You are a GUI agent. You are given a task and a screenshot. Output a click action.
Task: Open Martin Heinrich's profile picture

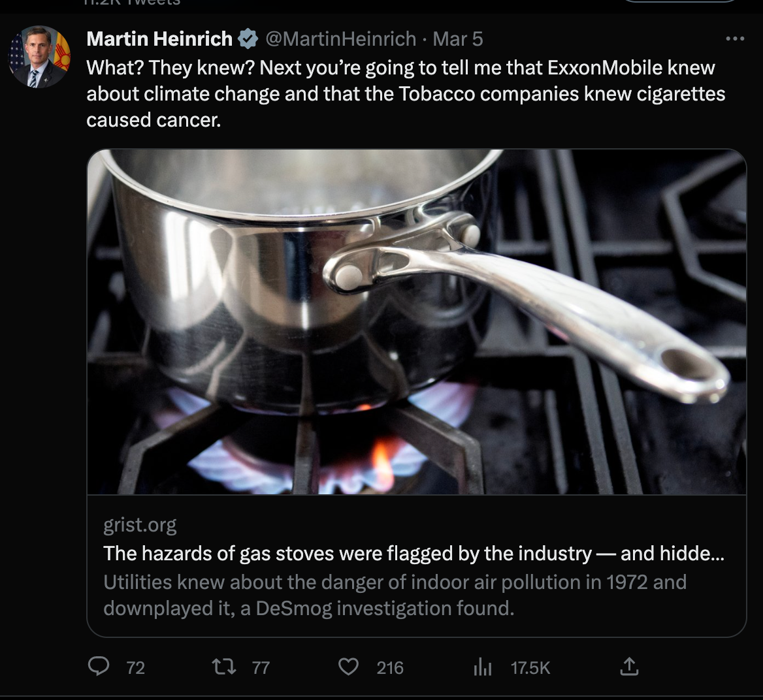point(39,57)
